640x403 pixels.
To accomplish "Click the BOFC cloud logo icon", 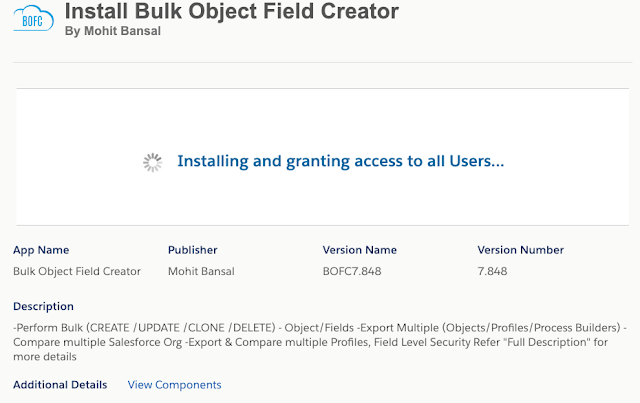I will 33,18.
